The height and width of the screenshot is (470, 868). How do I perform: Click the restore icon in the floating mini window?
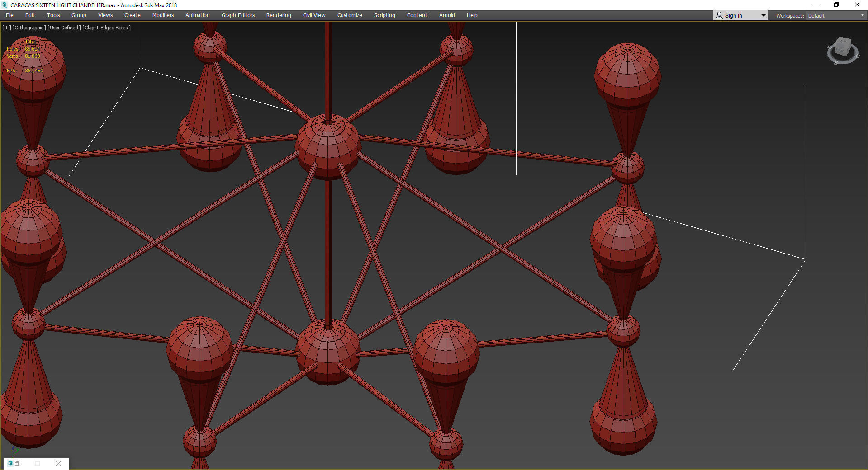[x=18, y=464]
